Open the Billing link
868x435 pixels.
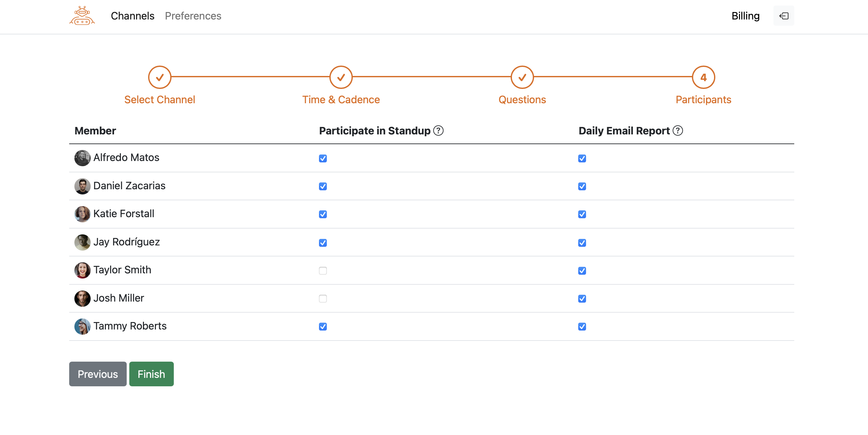coord(745,16)
